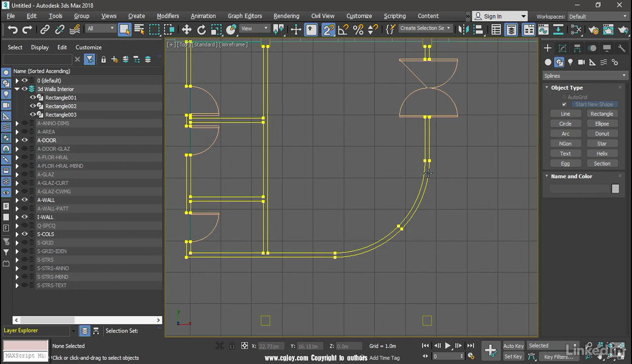Click the Layer Explorer horizontal scrollbar

[86, 320]
